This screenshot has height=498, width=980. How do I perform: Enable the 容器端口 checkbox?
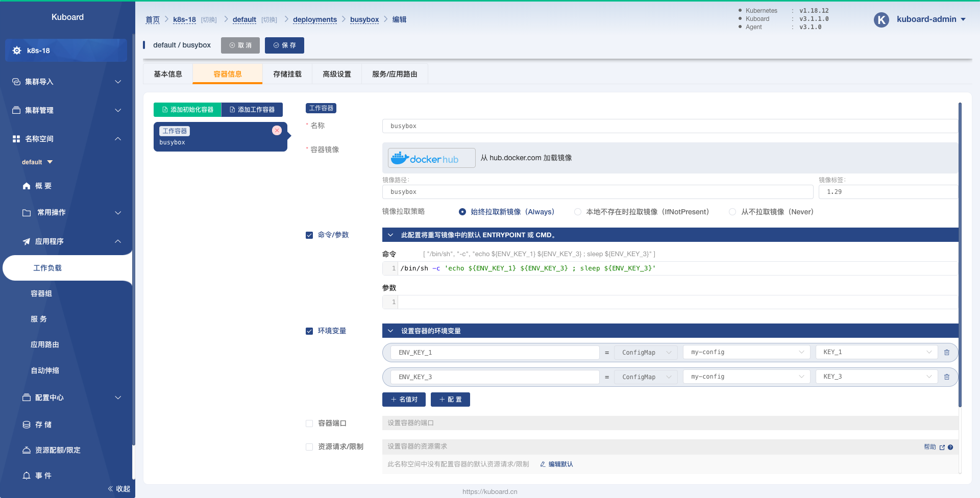point(309,424)
